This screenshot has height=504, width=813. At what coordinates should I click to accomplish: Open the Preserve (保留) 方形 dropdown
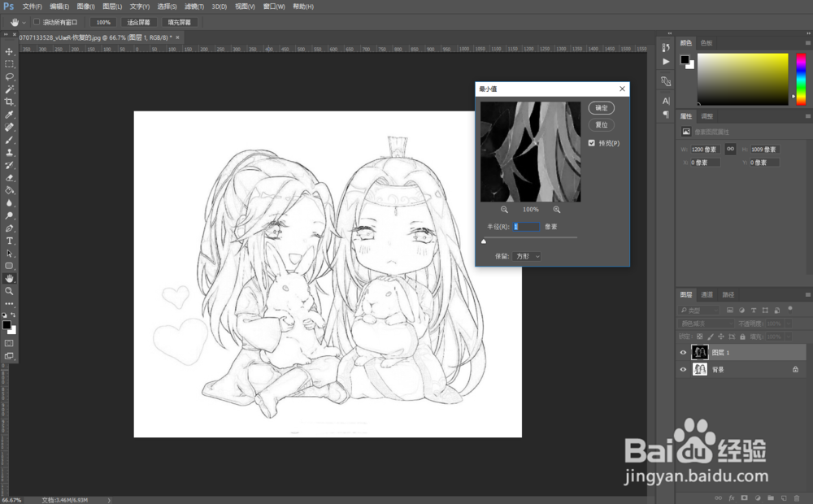point(526,256)
